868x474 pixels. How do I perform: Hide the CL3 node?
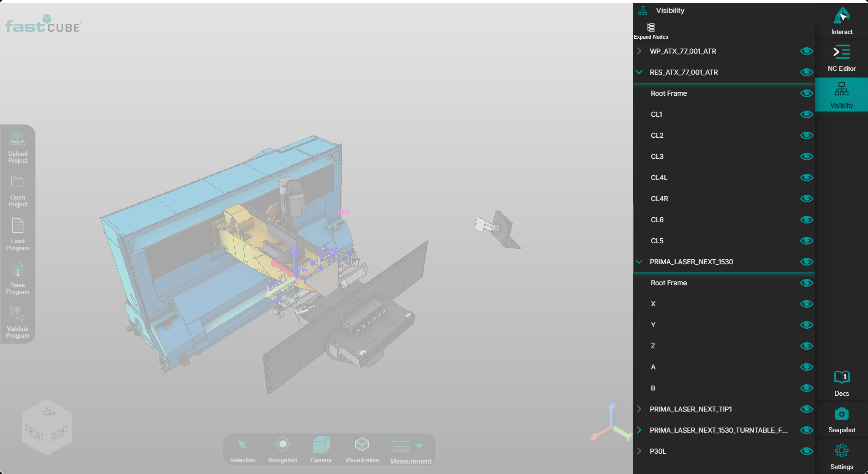806,156
